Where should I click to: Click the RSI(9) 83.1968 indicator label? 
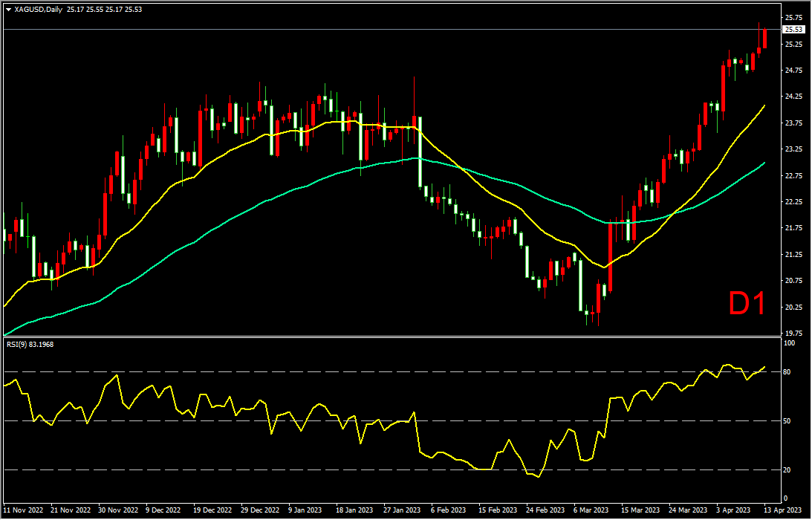[x=30, y=344]
